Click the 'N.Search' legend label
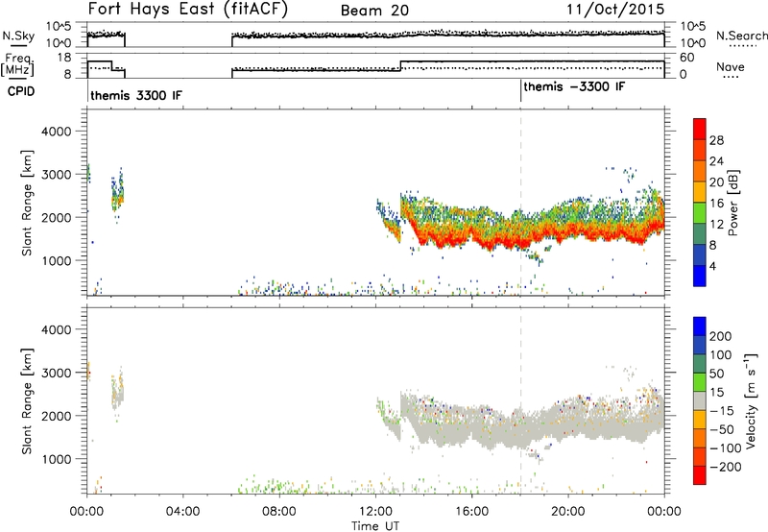This screenshot has width=768, height=532. [741, 36]
